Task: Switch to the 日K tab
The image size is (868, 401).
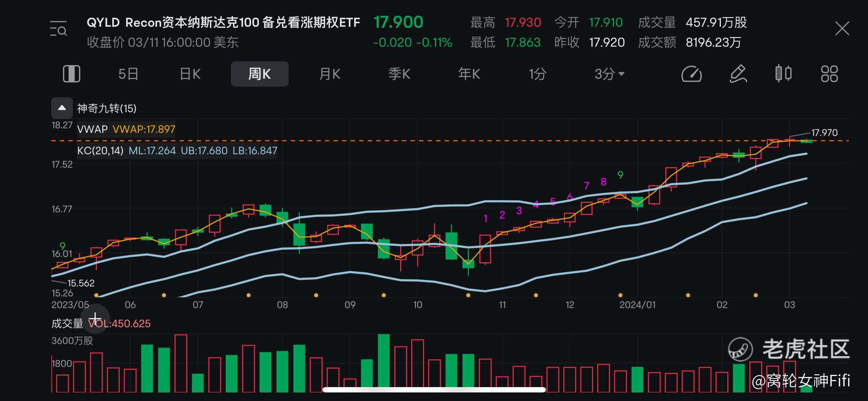Action: pos(190,74)
